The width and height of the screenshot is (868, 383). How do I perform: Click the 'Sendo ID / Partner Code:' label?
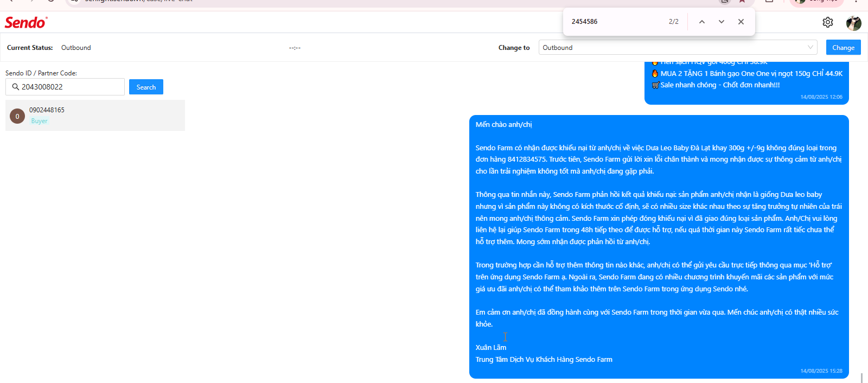[x=41, y=73]
